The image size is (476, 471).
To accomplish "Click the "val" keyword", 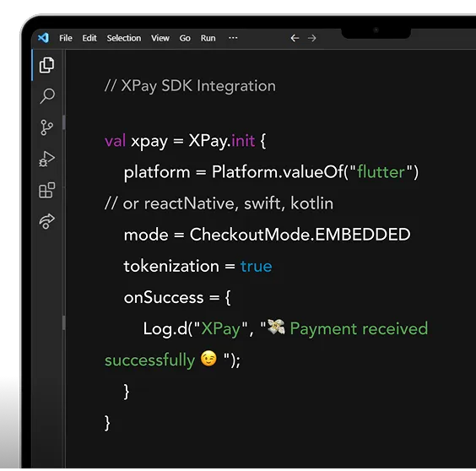I will pos(115,141).
